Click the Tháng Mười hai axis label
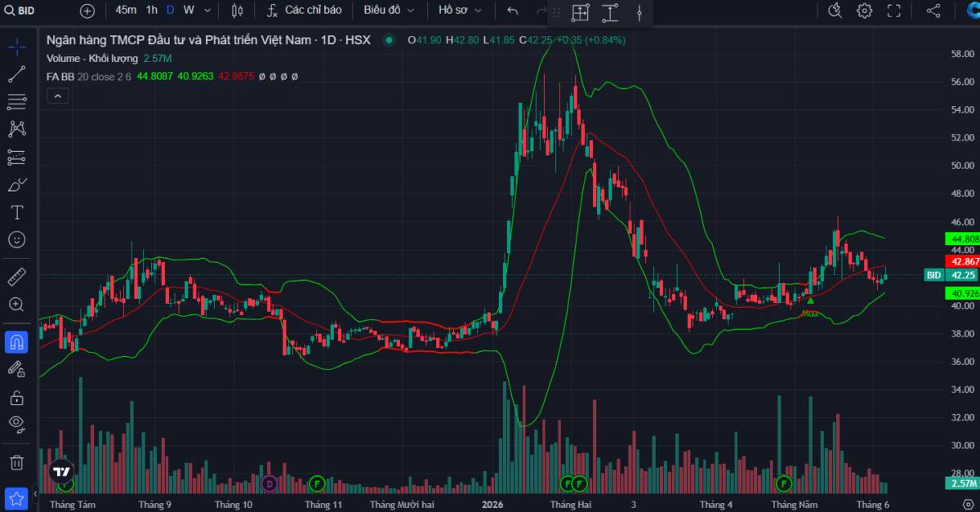The width and height of the screenshot is (980, 512). click(402, 505)
